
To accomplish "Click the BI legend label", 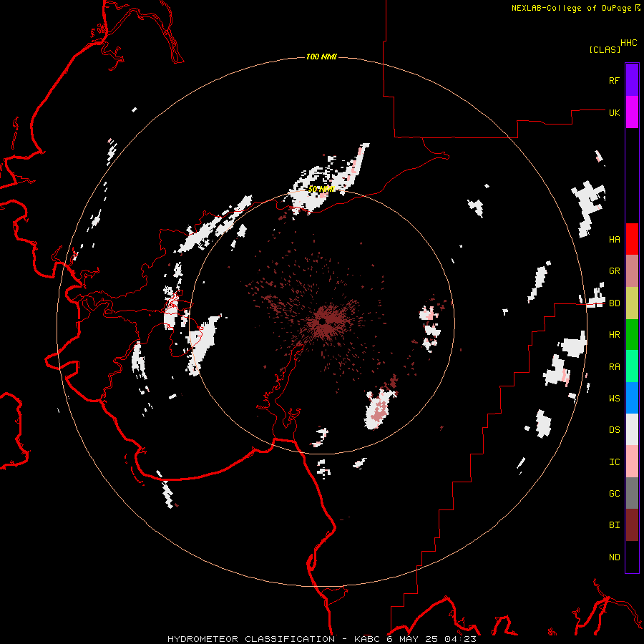I will pyautogui.click(x=614, y=525).
